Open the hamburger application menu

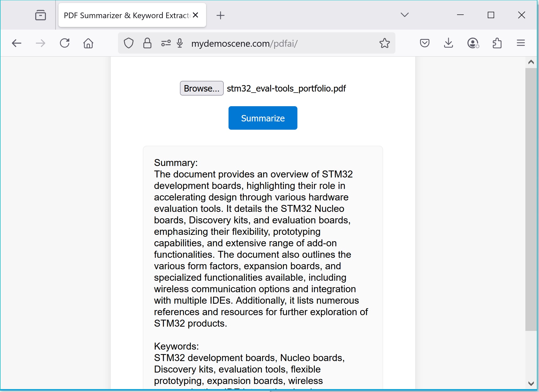tap(520, 43)
